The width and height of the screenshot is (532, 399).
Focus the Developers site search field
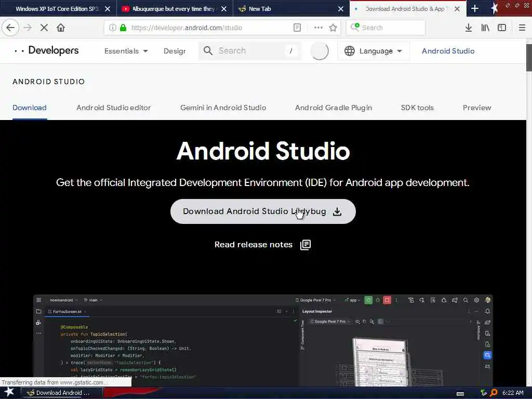click(250, 51)
